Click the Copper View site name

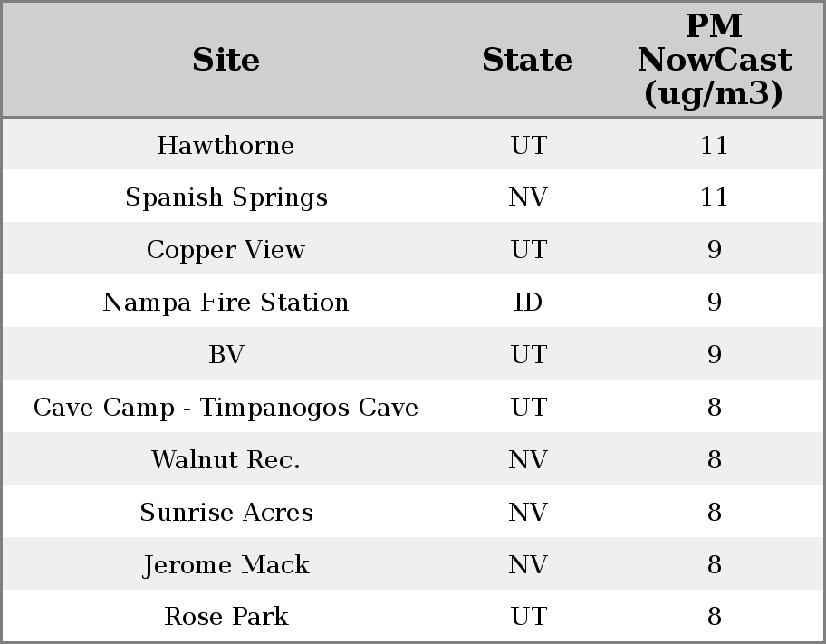(x=226, y=250)
